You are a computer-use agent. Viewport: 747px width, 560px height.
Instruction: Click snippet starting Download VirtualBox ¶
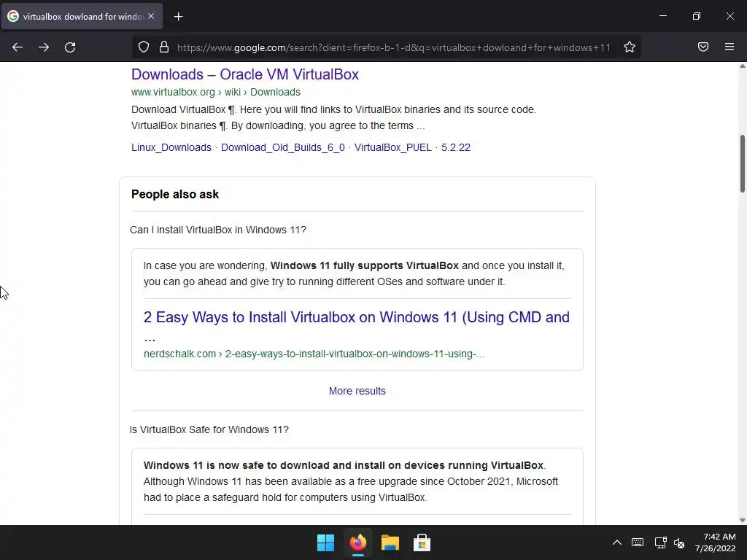coord(334,117)
